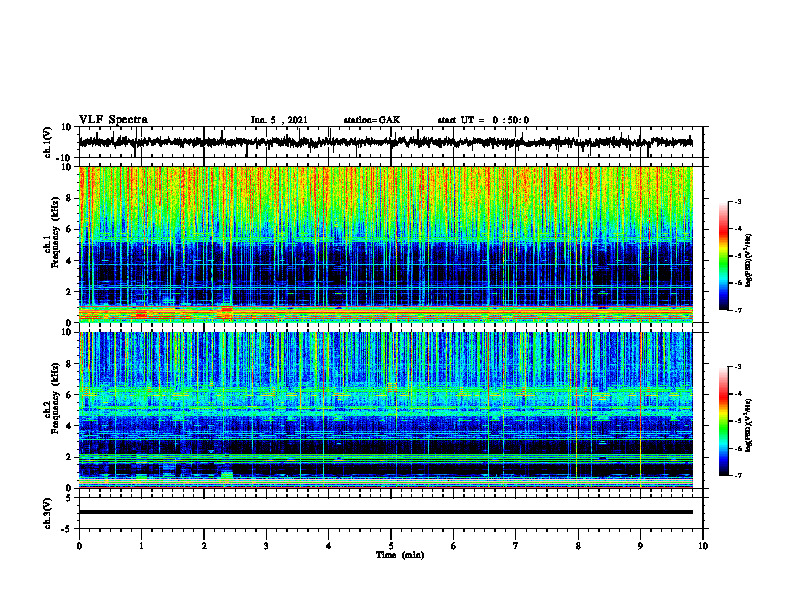Click the ch.1 frequency tick label "6"
Screen dimensions: 792x612
70,229
